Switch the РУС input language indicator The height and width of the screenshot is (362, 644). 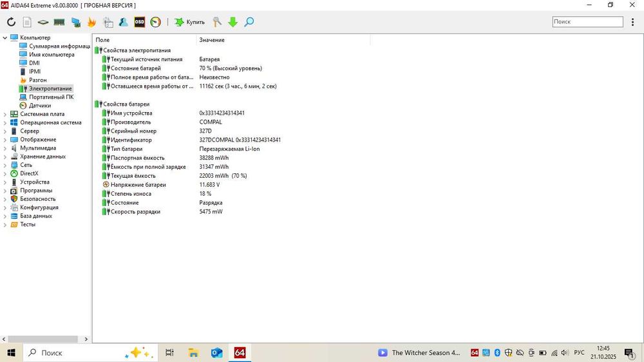579,352
